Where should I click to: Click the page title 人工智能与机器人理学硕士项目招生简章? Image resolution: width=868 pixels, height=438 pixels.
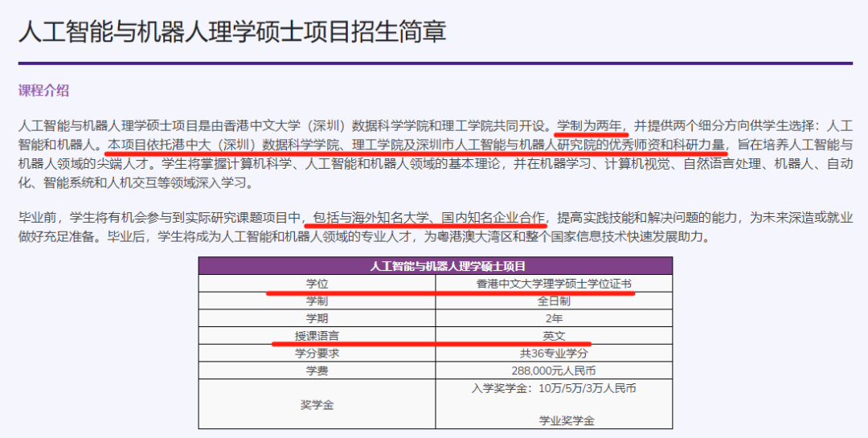coord(232,31)
